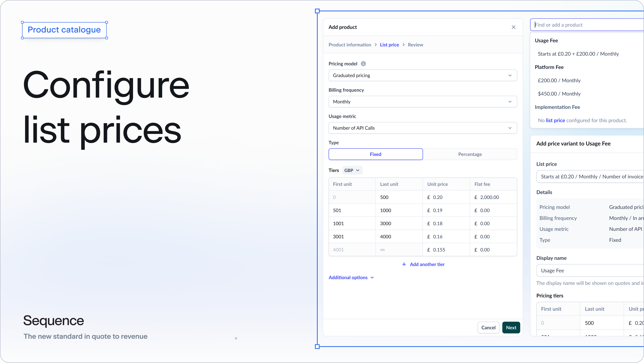Close the Add product dialog
Image resolution: width=644 pixels, height=363 pixels.
pos(514,27)
